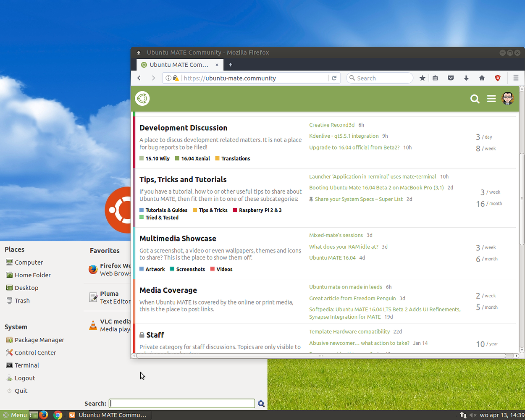The image size is (525, 420).
Task: Click the show desktop icon in panel
Action: point(34,415)
